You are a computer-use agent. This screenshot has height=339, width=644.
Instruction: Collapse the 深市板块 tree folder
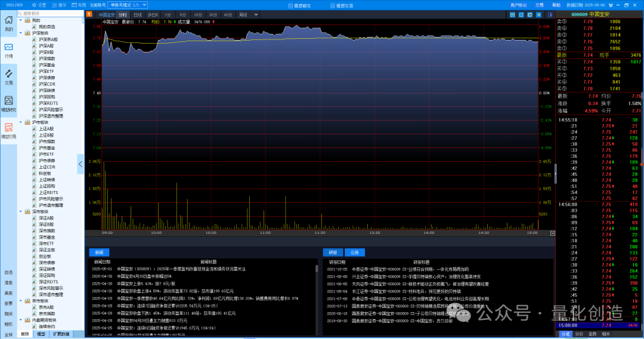coord(21,211)
